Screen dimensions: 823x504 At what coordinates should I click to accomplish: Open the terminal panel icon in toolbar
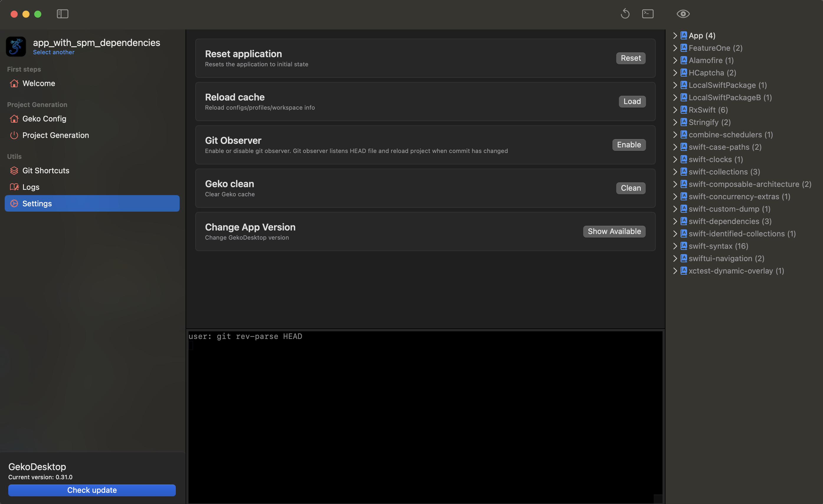pyautogui.click(x=648, y=14)
